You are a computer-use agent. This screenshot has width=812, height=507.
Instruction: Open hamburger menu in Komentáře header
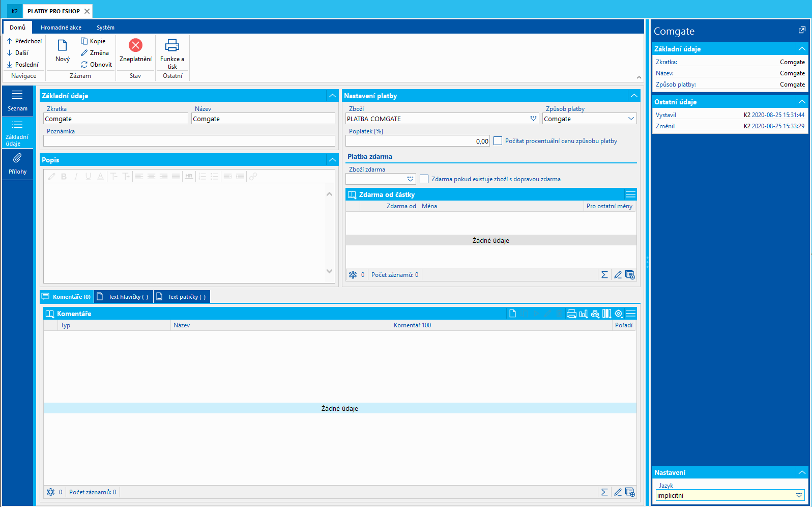click(x=631, y=314)
